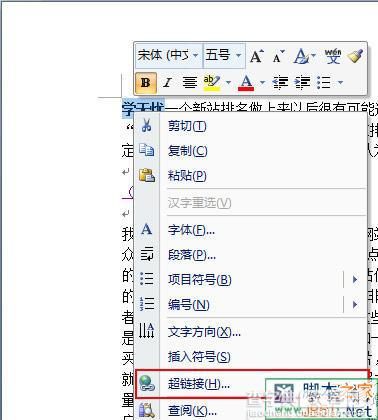378x420 pixels.
Task: Expand the text effects dropdown arrow
Action: tap(313, 56)
